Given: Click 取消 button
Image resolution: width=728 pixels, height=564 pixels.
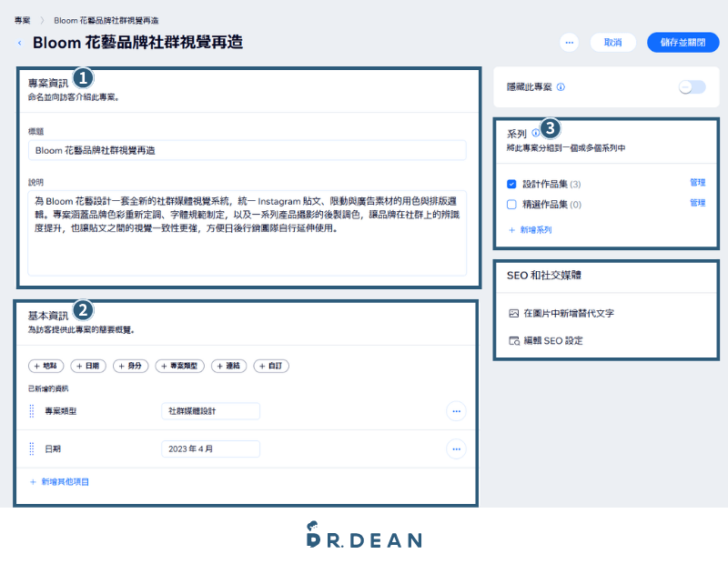Looking at the screenshot, I should point(612,43).
